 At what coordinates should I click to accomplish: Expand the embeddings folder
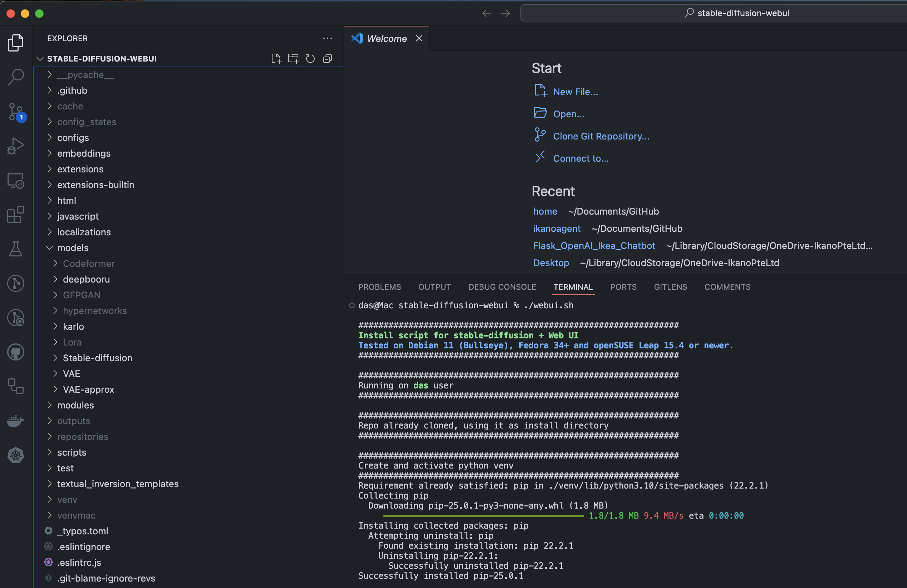(84, 153)
